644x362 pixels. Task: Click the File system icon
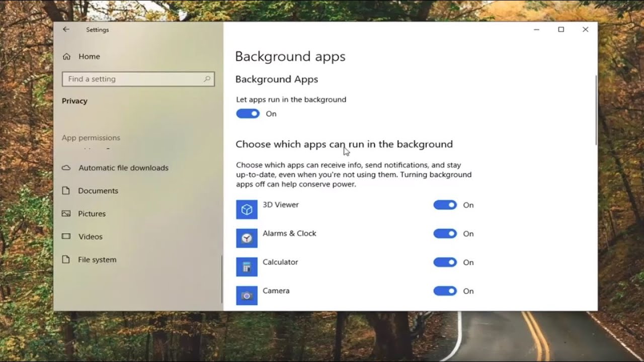point(66,259)
